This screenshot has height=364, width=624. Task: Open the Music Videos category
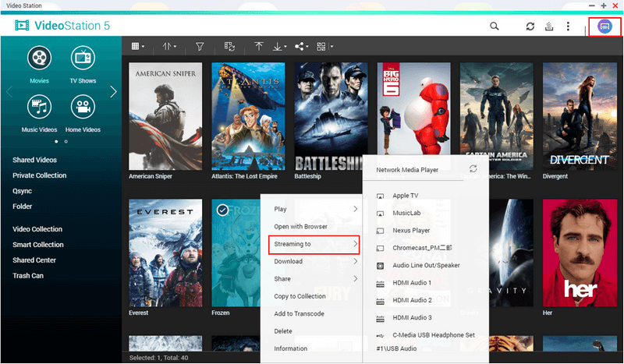pyautogui.click(x=39, y=113)
